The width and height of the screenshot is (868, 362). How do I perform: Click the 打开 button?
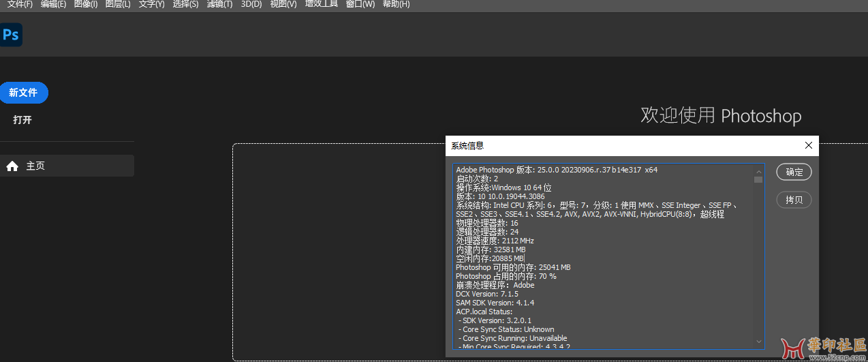(22, 120)
